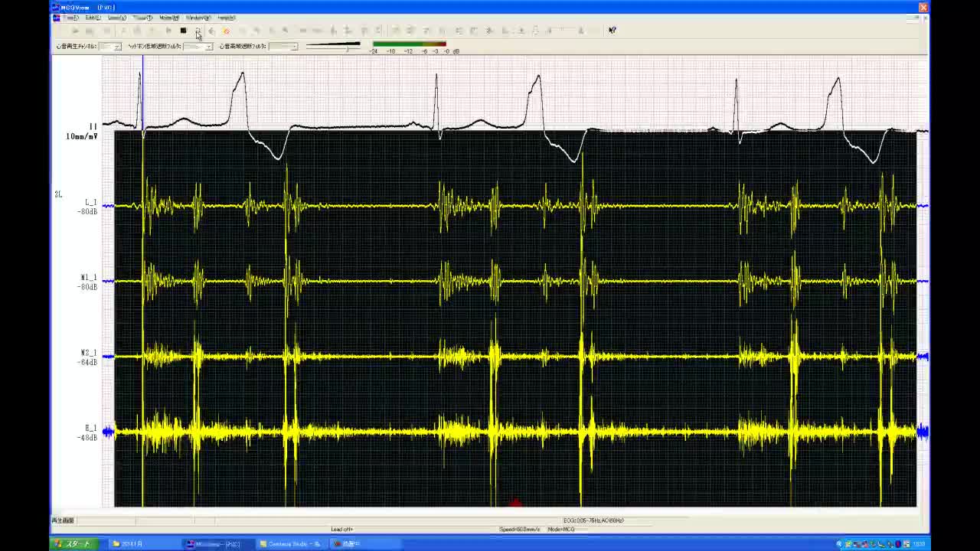The image size is (980, 551).
Task: Click the MCGView app icon in menu bar
Action: tap(57, 18)
